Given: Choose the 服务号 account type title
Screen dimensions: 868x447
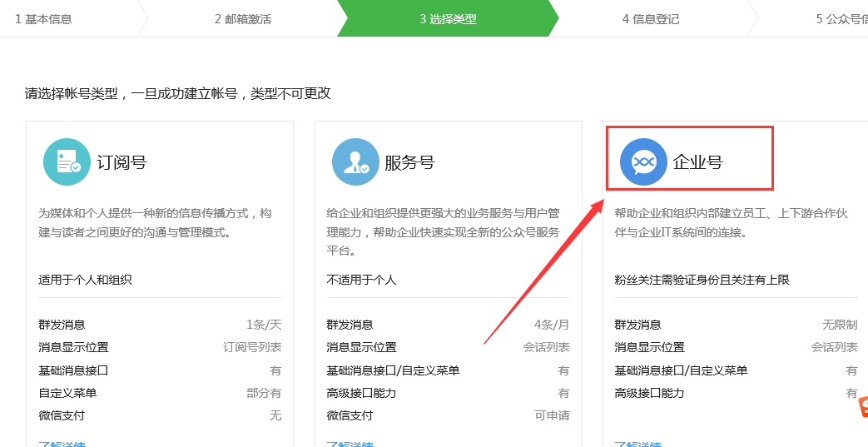Looking at the screenshot, I should [409, 162].
